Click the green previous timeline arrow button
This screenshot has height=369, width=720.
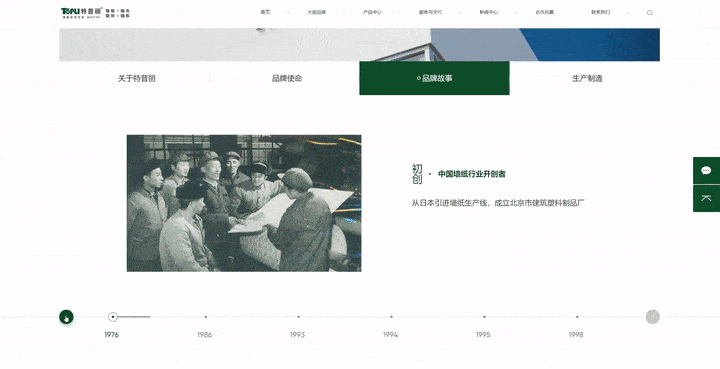tap(66, 317)
